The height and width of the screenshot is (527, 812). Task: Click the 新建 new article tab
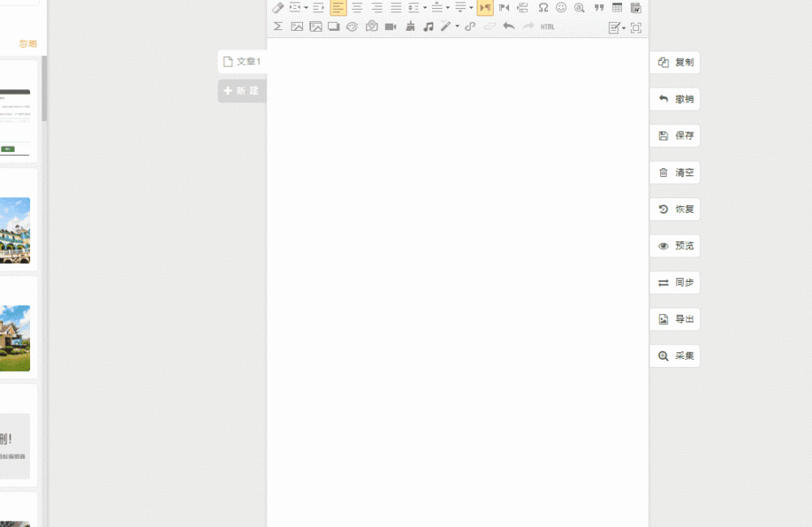tap(242, 91)
